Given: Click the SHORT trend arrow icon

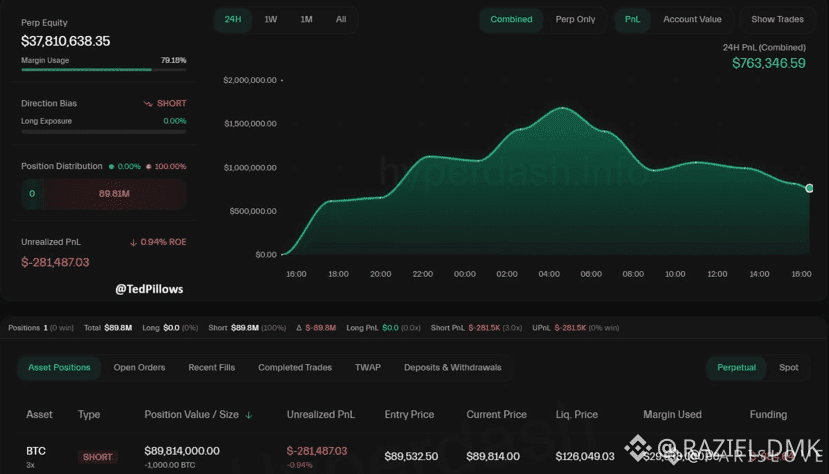Looking at the screenshot, I should coord(148,104).
